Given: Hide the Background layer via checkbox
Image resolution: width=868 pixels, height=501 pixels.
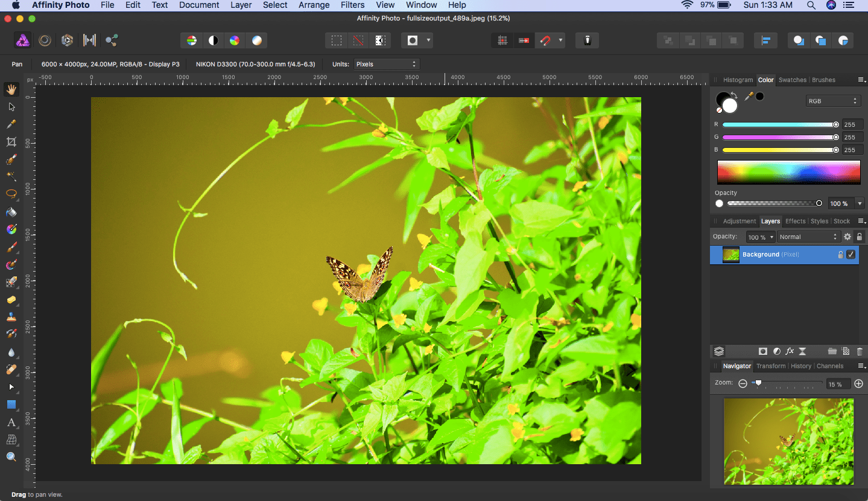Looking at the screenshot, I should (x=851, y=255).
